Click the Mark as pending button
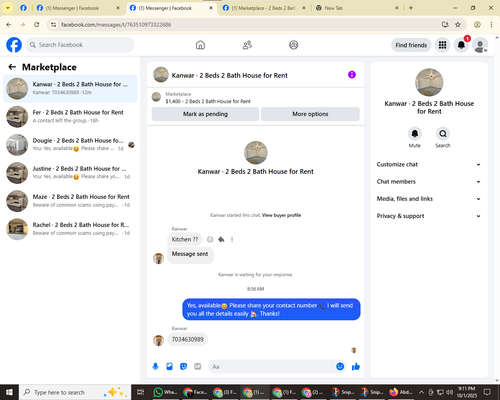This screenshot has height=400, width=500. coord(205,114)
